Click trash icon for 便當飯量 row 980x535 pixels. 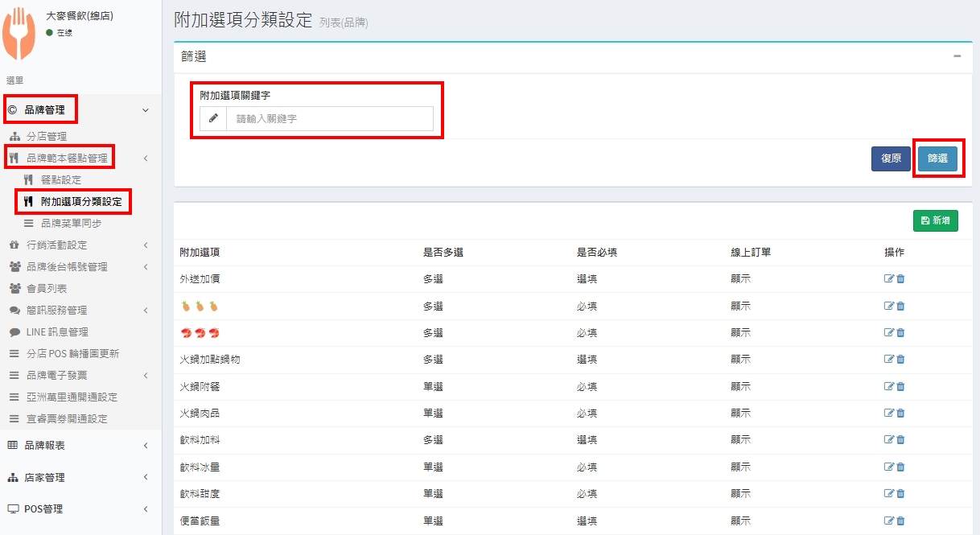900,521
